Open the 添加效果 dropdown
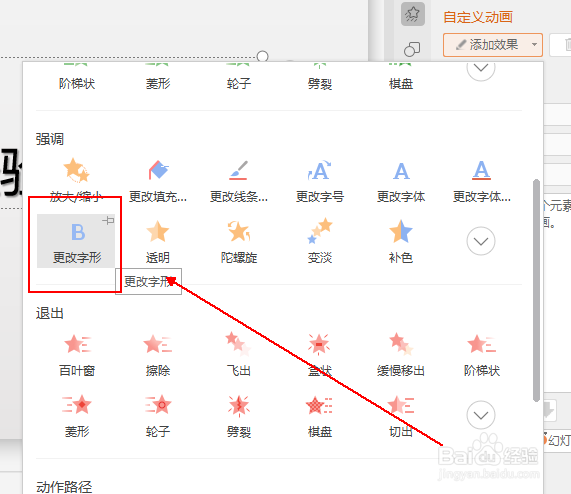Screen dimensions: 571x494 tap(493, 45)
